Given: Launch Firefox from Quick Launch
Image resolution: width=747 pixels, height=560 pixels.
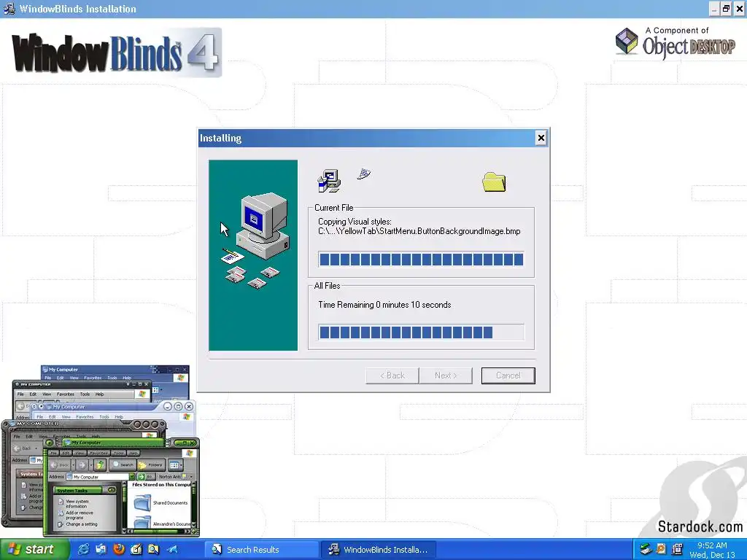Looking at the screenshot, I should pos(119,549).
